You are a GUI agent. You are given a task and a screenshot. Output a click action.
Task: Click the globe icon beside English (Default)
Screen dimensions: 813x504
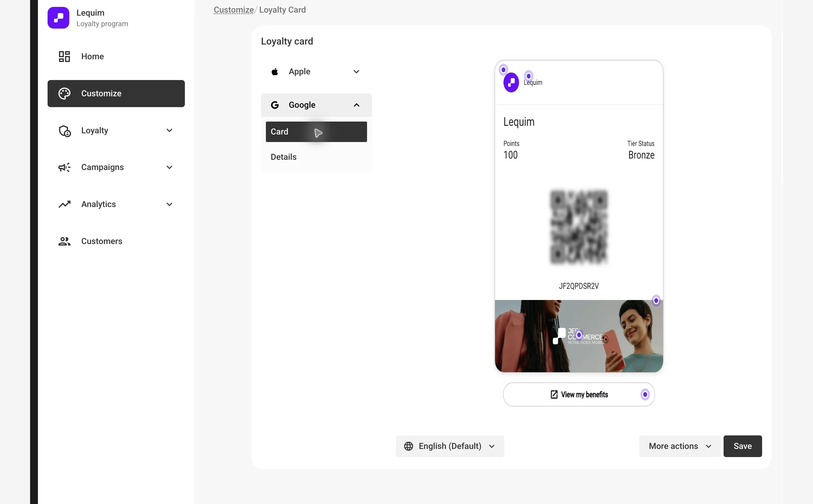click(x=409, y=446)
